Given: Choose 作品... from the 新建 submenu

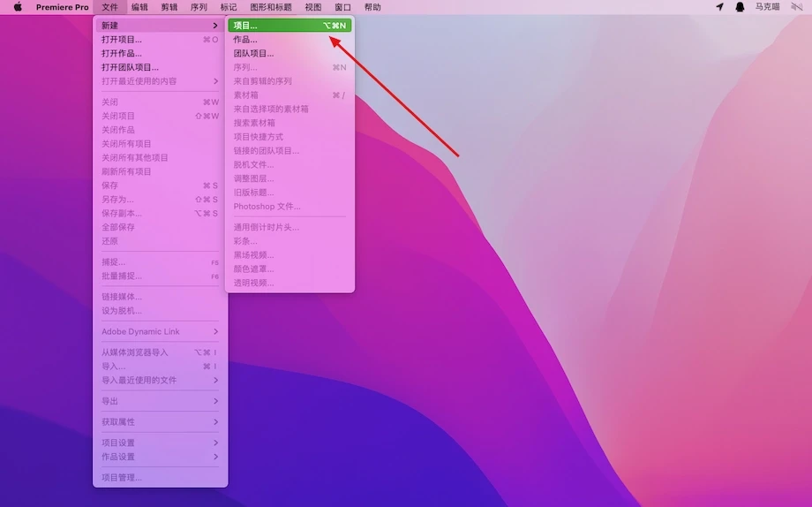Looking at the screenshot, I should click(x=245, y=40).
